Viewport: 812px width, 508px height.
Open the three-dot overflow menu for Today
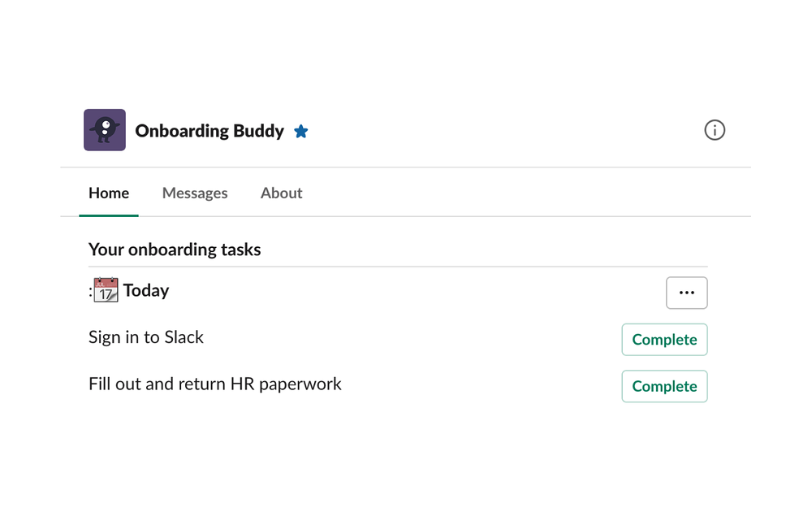point(686,293)
